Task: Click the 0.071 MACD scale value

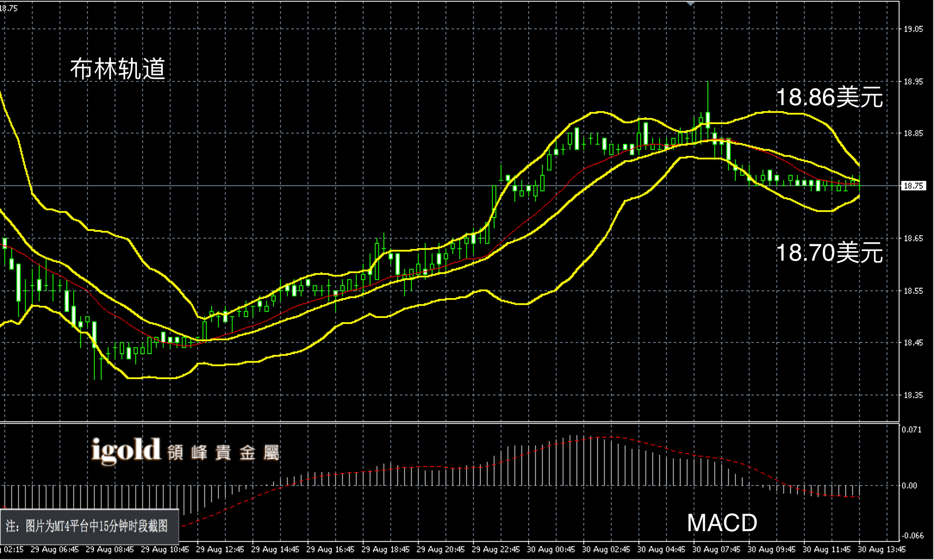Action: pyautogui.click(x=912, y=429)
